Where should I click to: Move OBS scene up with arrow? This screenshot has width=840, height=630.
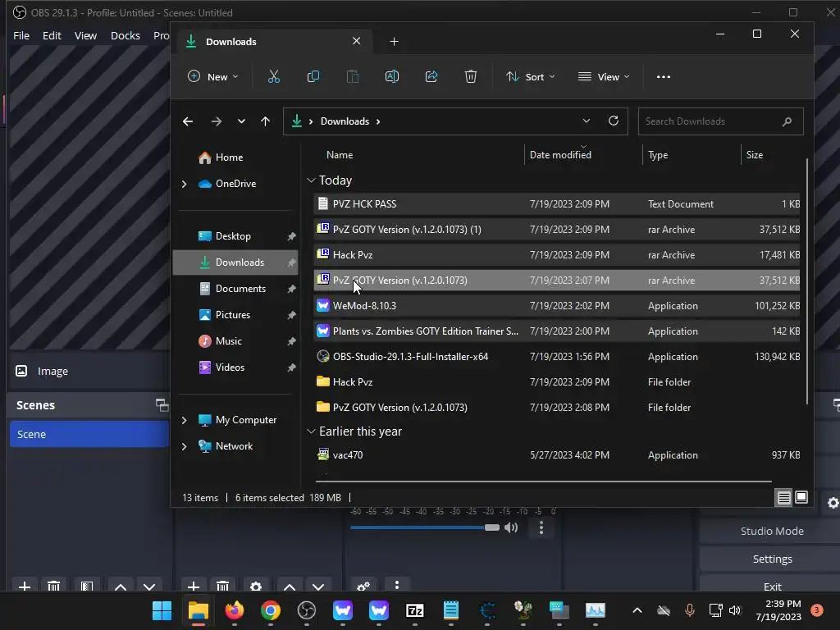coord(121,587)
